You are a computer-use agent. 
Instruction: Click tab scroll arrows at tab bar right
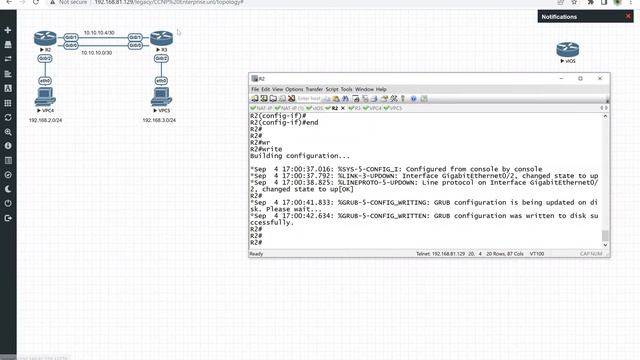604,108
